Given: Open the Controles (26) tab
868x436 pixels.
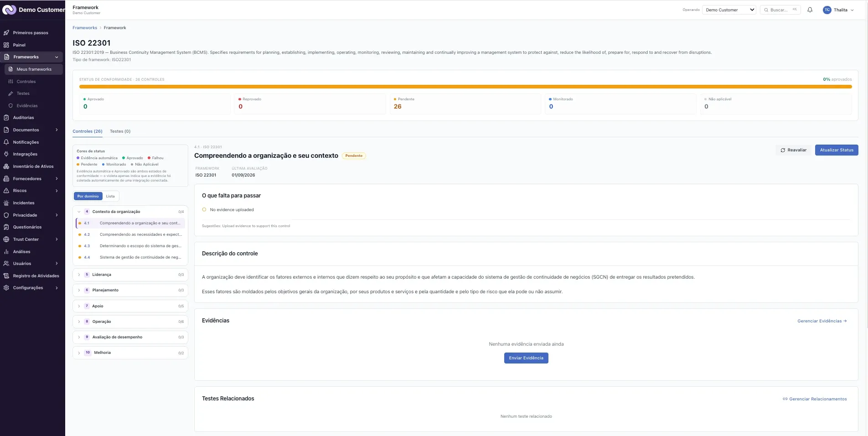Looking at the screenshot, I should tap(88, 131).
